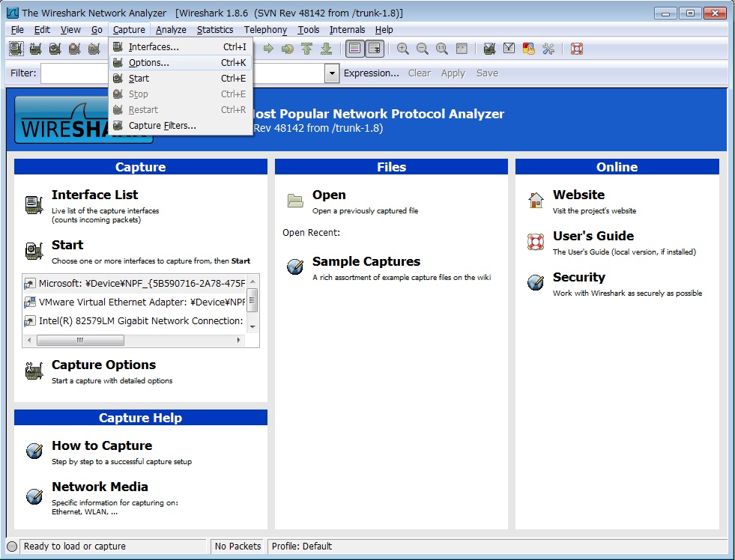735x560 pixels.
Task: Click interface list scroll right arrow
Action: coord(239,341)
